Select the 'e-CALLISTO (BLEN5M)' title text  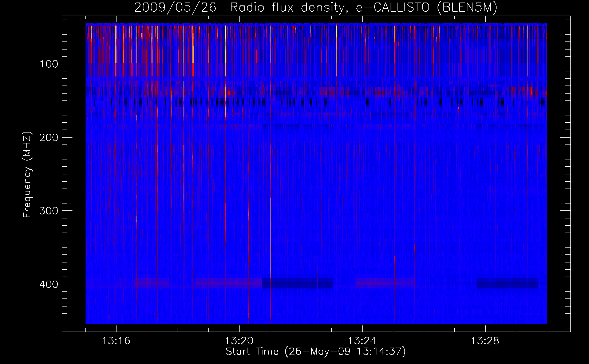[x=426, y=8]
